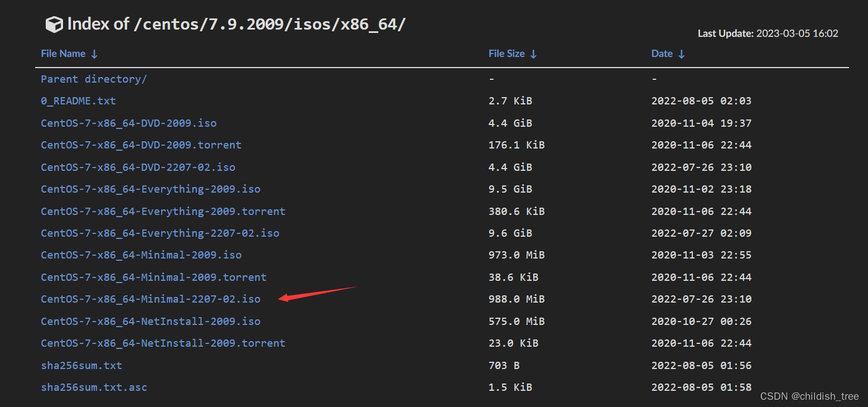Download CentOS-7-x86_64-DVD-2009.torrent
Screen dimensions: 868x407
(x=141, y=145)
